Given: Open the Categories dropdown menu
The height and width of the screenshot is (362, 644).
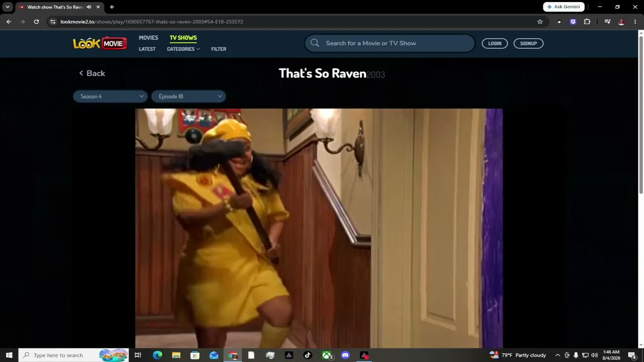Looking at the screenshot, I should click(183, 49).
